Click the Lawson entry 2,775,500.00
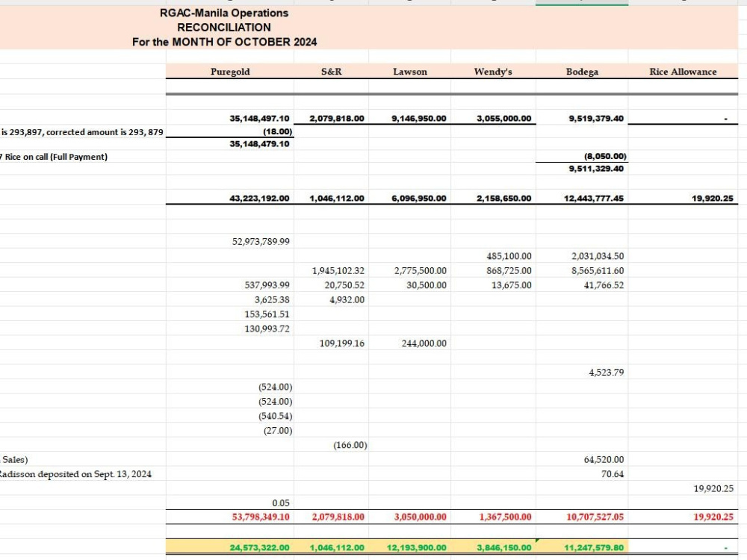 (x=421, y=271)
